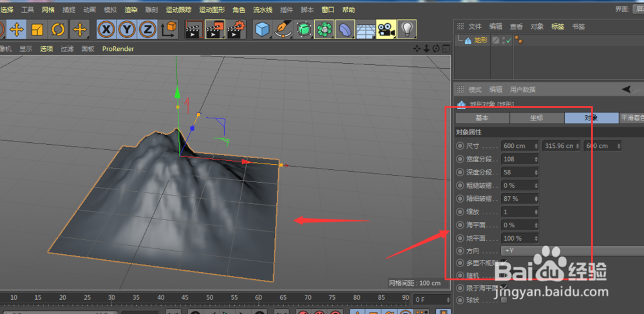The height and width of the screenshot is (314, 644).
Task: Open the Floor environment objects icon
Action: [366, 30]
